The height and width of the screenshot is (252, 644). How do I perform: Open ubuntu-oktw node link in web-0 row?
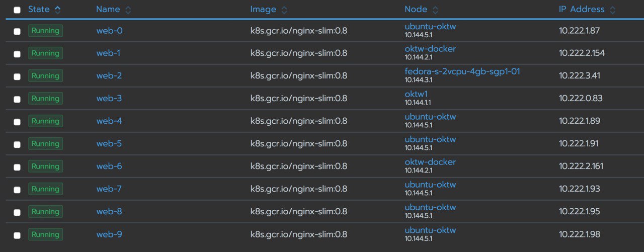[x=430, y=27]
